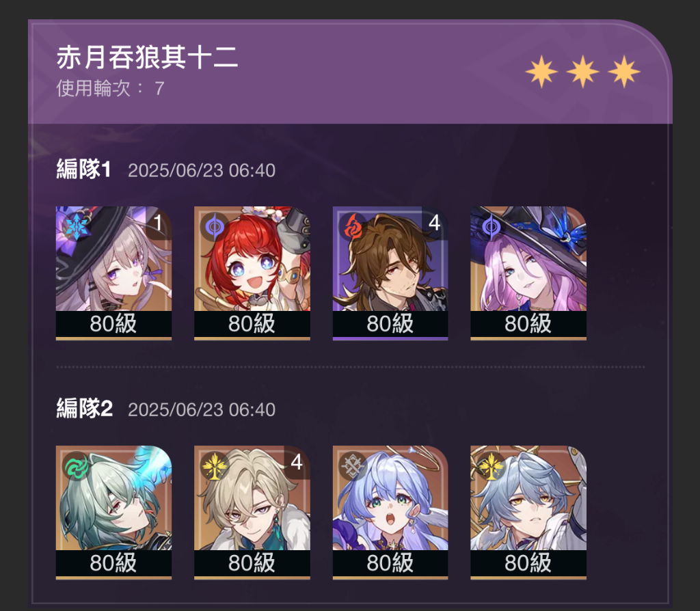Select the green-haired character in team 2
This screenshot has width=700, height=611.
coord(113,513)
